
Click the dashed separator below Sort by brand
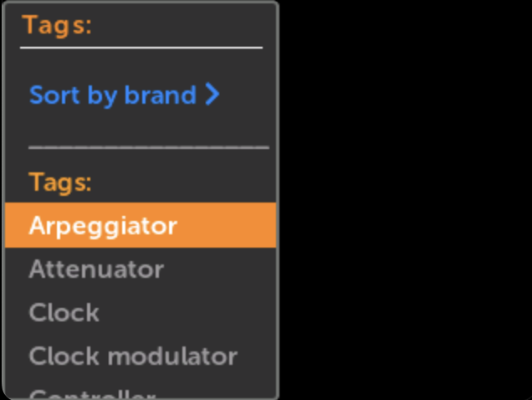pyautogui.click(x=149, y=146)
